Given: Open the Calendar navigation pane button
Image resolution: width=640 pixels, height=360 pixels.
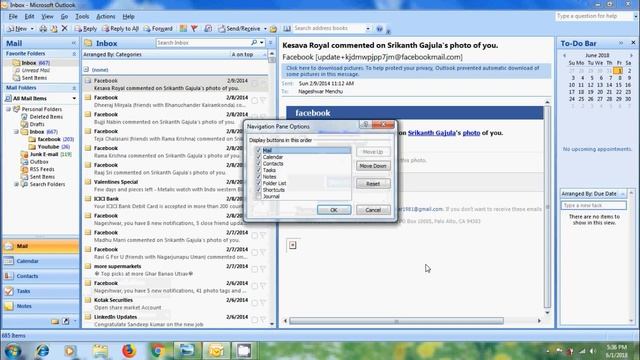Looking at the screenshot, I should tap(41, 261).
